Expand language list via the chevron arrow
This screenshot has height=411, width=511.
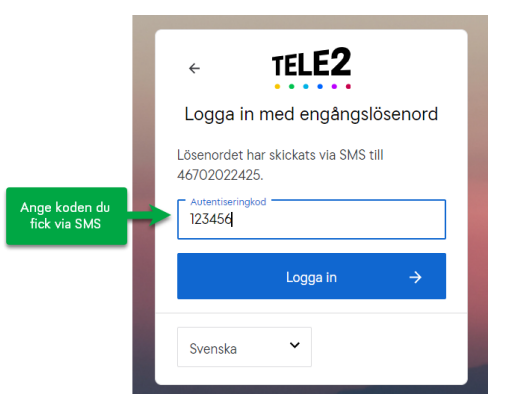coord(295,345)
